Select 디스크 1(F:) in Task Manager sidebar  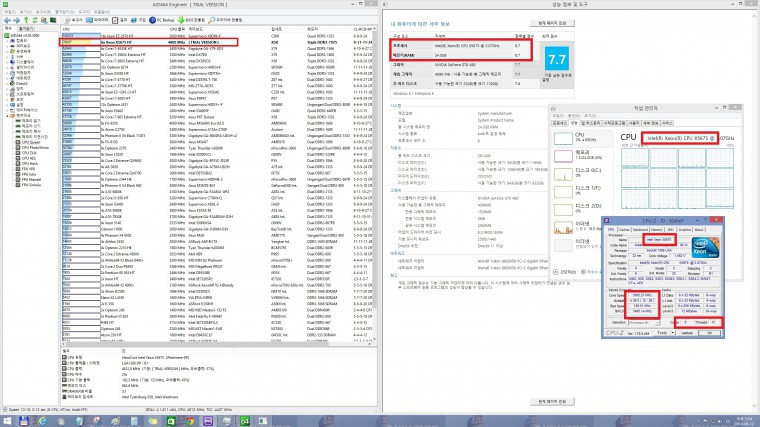[582, 191]
